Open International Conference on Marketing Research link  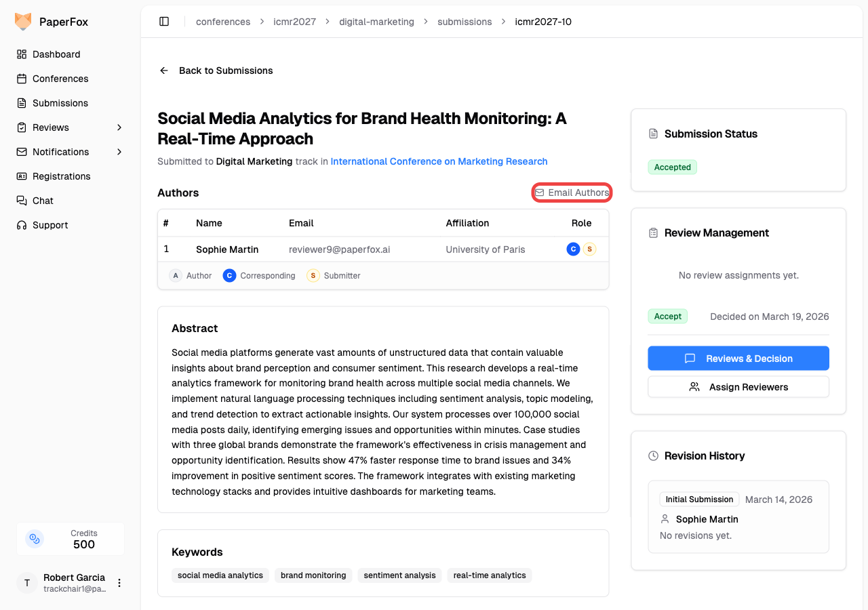tap(439, 161)
